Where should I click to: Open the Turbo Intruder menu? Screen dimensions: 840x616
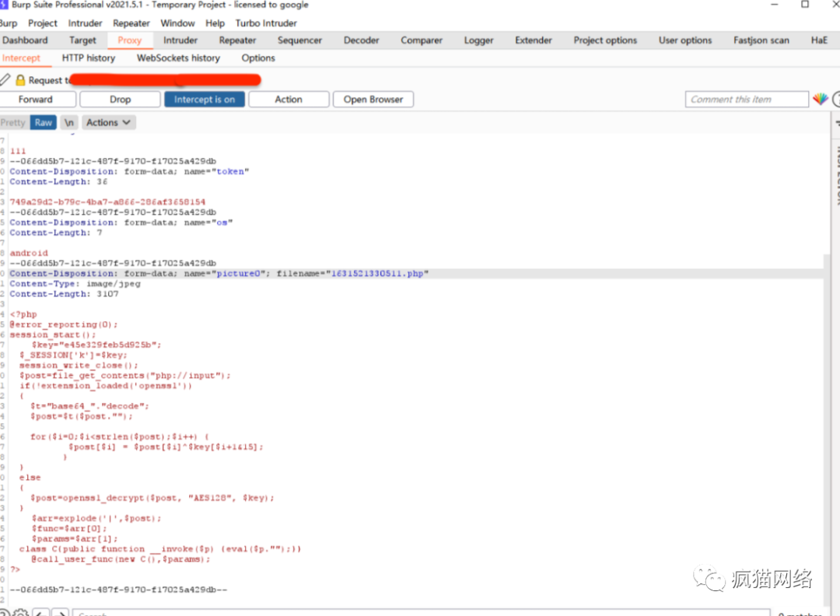[x=266, y=23]
